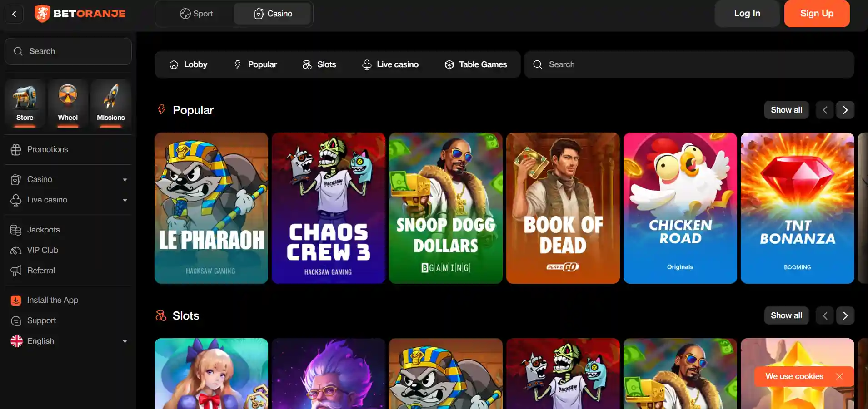Click the Support chat bubble icon
This screenshot has height=409, width=868.
(16, 321)
